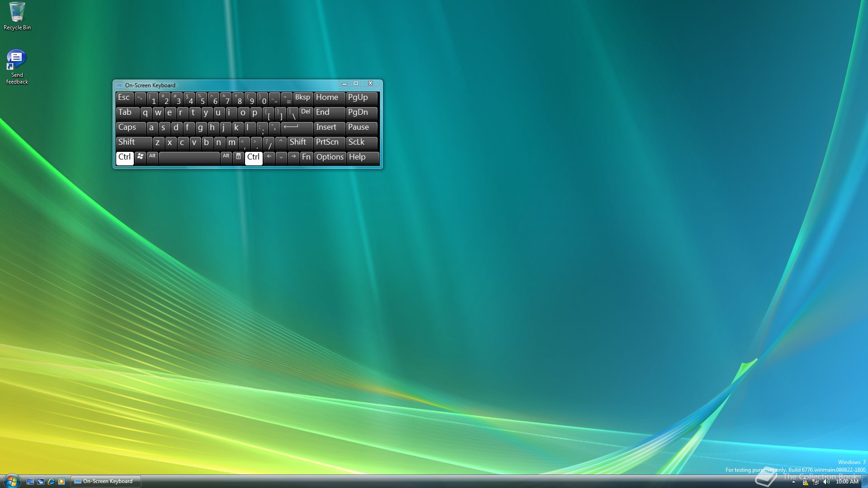The height and width of the screenshot is (488, 868).
Task: Click the equals/plus key
Action: point(287,99)
